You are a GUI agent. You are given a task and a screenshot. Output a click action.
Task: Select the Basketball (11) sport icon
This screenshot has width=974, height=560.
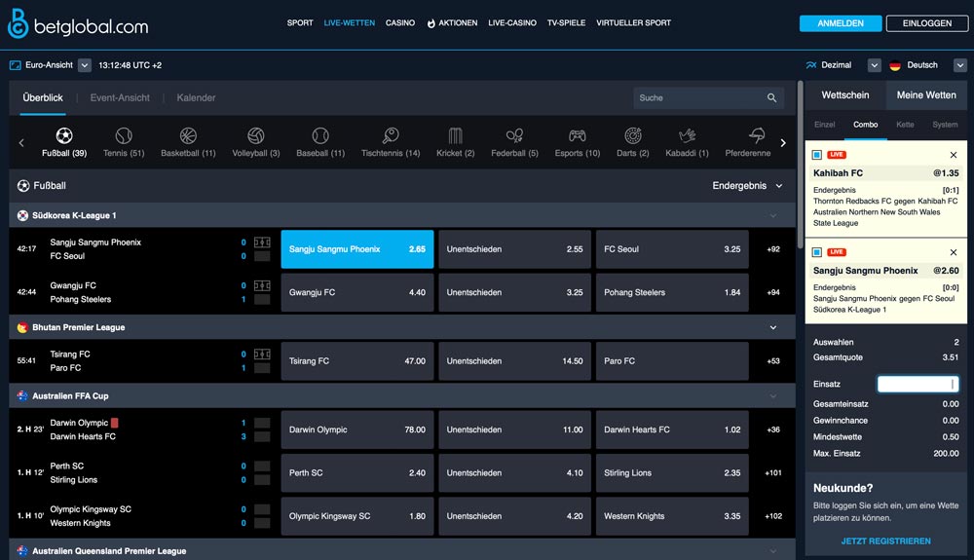click(x=188, y=135)
